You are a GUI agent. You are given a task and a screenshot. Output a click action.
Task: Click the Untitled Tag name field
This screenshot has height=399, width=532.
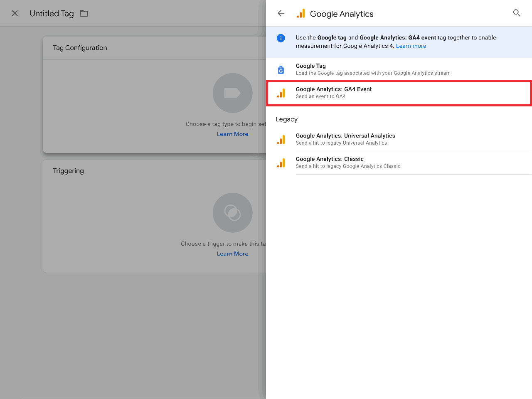[52, 13]
